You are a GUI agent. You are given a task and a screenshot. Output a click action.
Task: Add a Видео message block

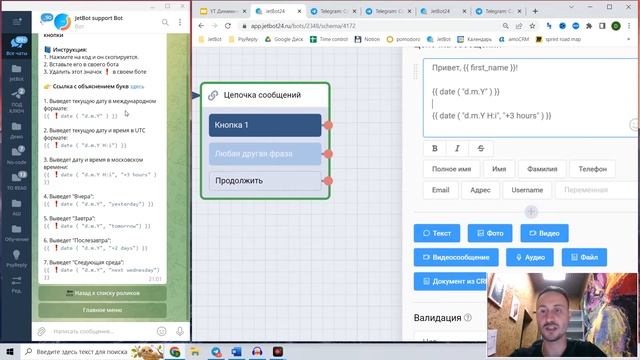tap(544, 233)
